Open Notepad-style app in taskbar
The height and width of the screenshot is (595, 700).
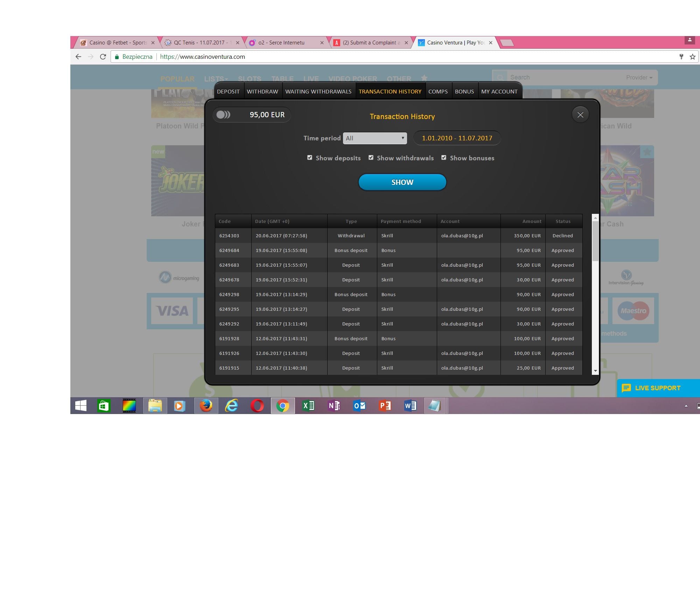(x=435, y=406)
